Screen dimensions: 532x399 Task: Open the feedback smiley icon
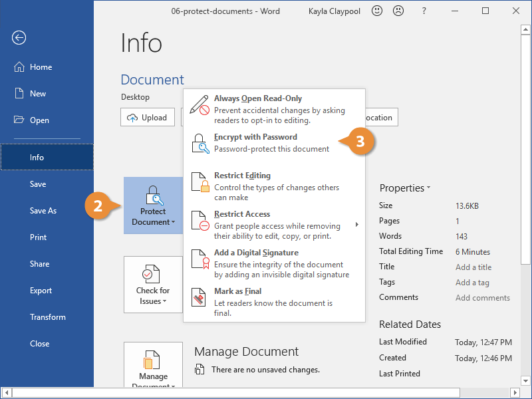[x=377, y=11]
